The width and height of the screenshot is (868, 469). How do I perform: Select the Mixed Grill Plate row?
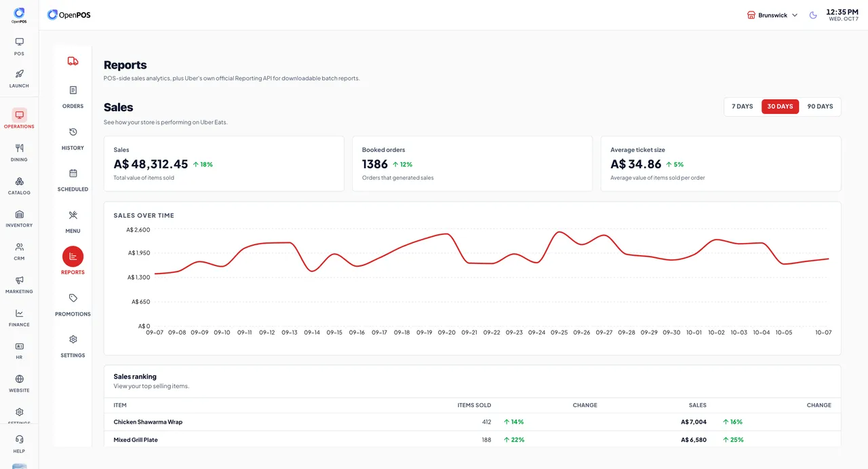click(472, 440)
